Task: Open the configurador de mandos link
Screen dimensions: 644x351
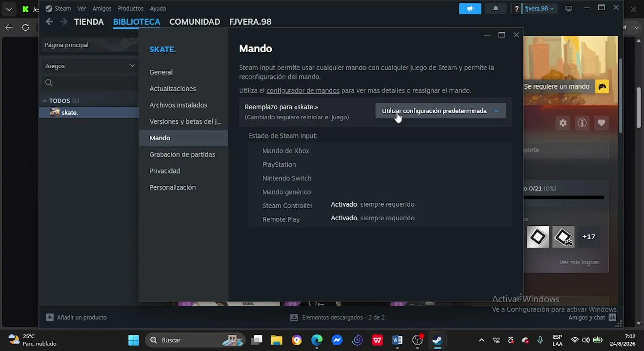Action: pos(303,91)
